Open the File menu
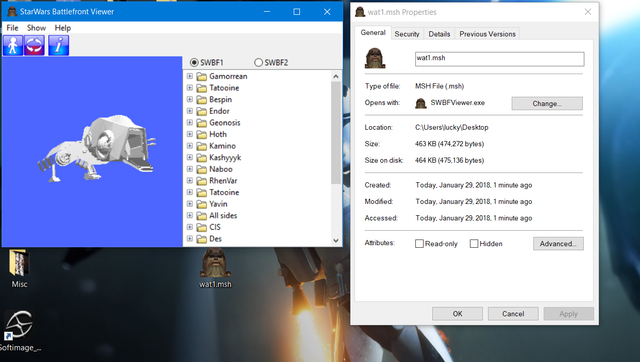Screen dimensions: 640x362 12,28
